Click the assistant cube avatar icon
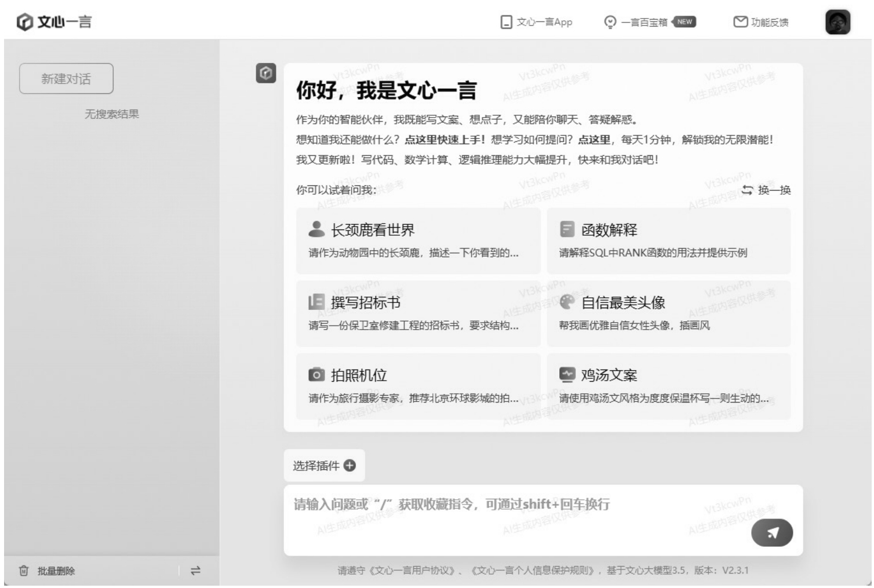This screenshot has width=874, height=588. (x=266, y=73)
